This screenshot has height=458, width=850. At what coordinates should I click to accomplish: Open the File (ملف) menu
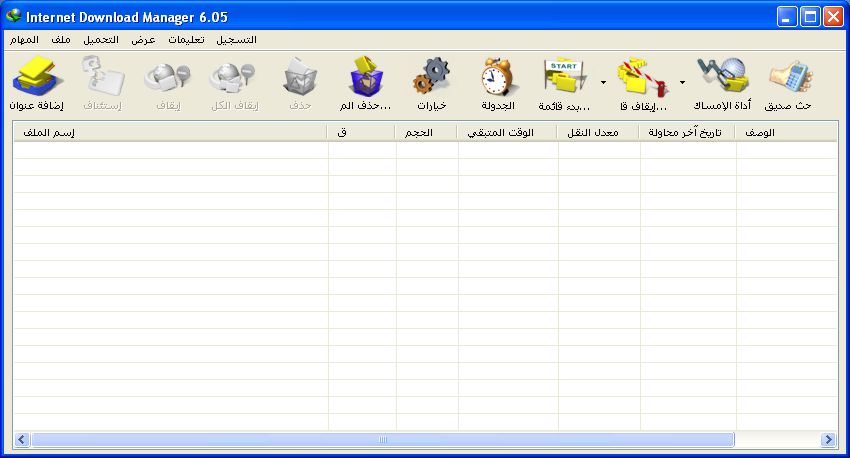click(x=61, y=40)
